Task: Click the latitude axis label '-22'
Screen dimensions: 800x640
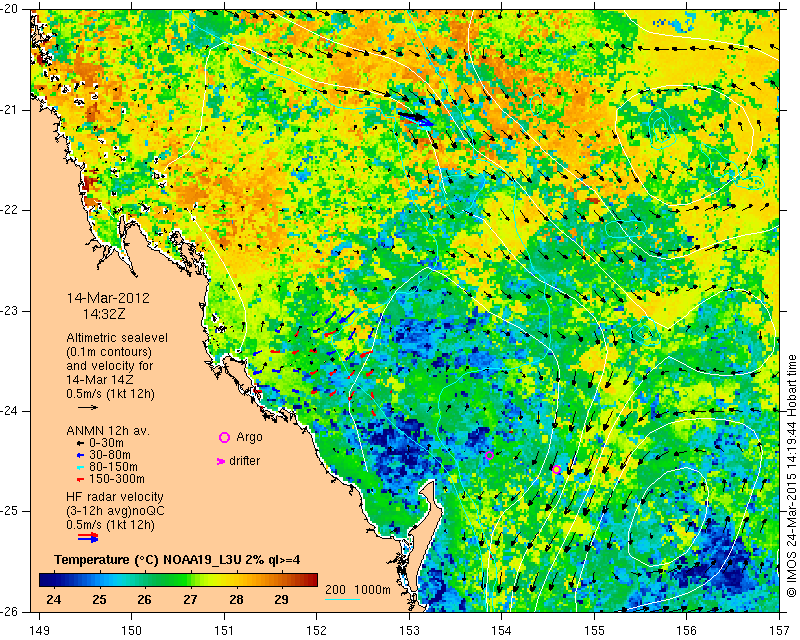Action: click(10, 210)
